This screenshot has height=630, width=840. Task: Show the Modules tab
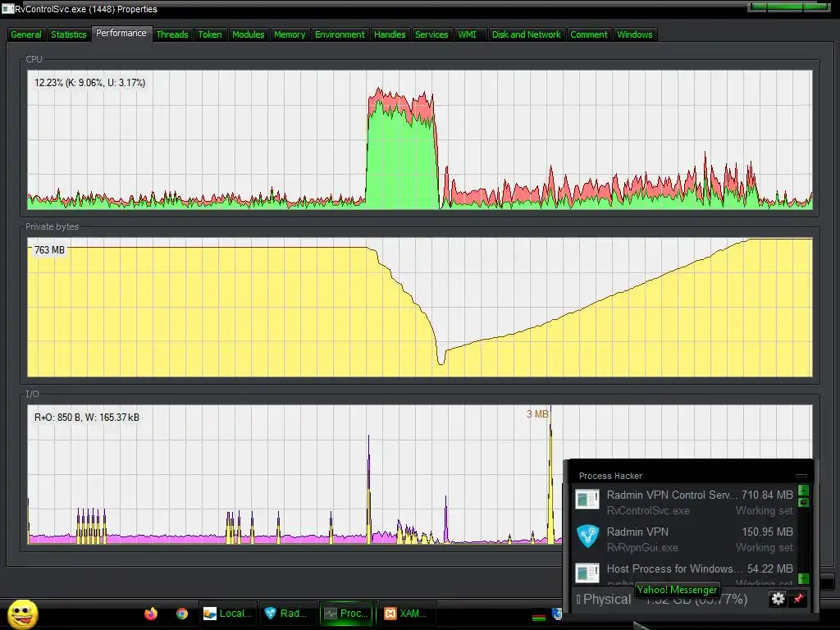coord(248,34)
